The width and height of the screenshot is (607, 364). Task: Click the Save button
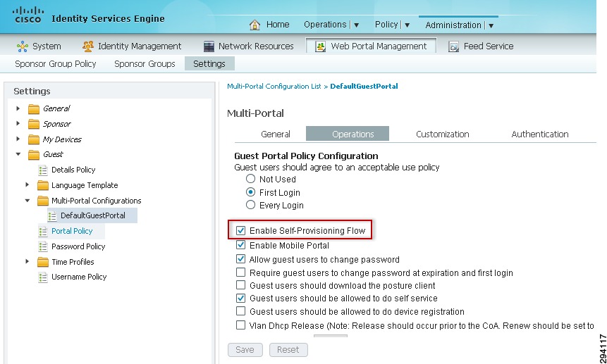point(245,350)
